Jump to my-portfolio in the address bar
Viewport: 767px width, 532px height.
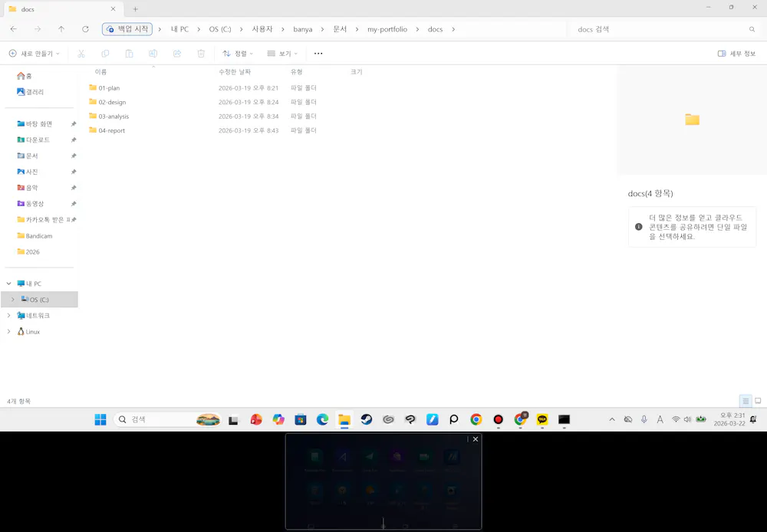387,29
